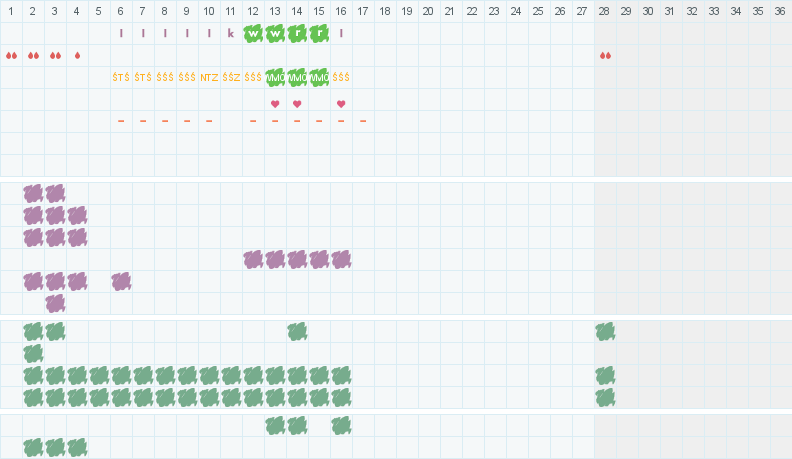
Task: Click the purple 'I' marker on day 16
Action: (341, 33)
